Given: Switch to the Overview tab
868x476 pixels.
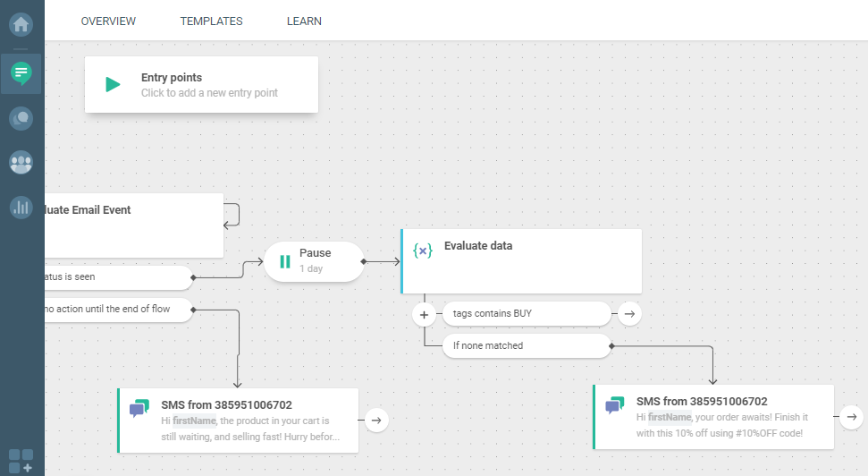Looking at the screenshot, I should tap(108, 21).
